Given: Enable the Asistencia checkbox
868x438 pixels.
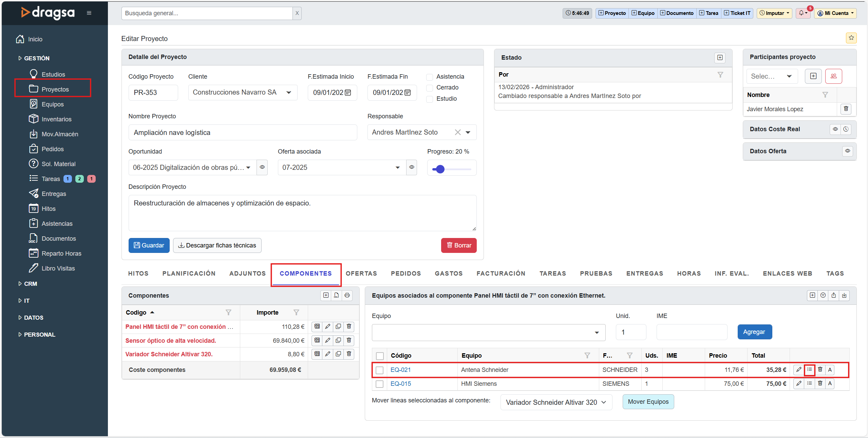Looking at the screenshot, I should pyautogui.click(x=430, y=77).
